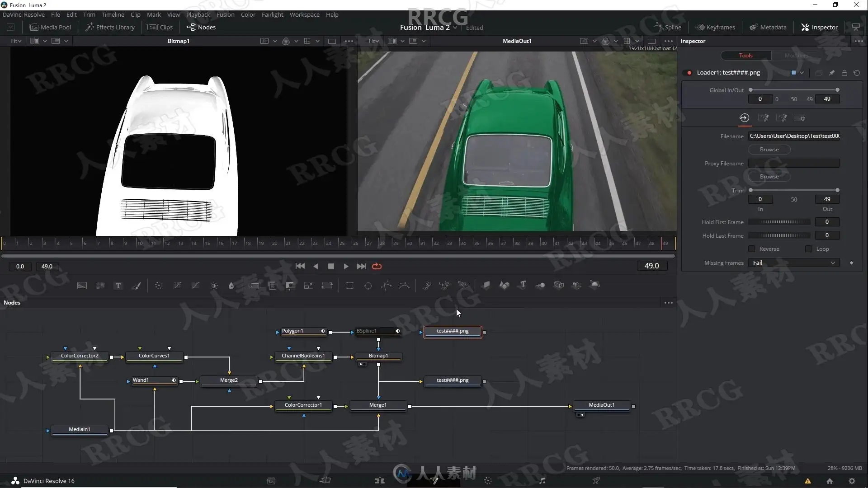Open the Inspector panel options menu
Viewport: 868px width, 488px height.
[x=859, y=41]
